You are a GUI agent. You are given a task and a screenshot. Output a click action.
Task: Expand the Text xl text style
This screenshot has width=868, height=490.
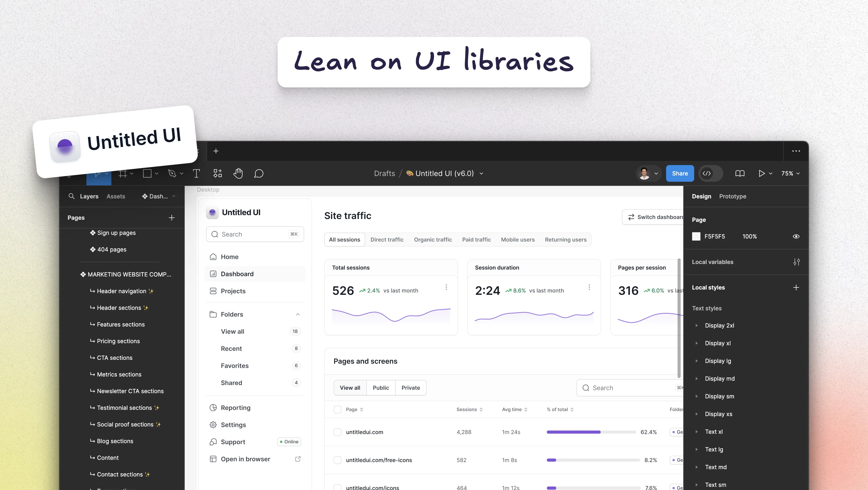[697, 432]
